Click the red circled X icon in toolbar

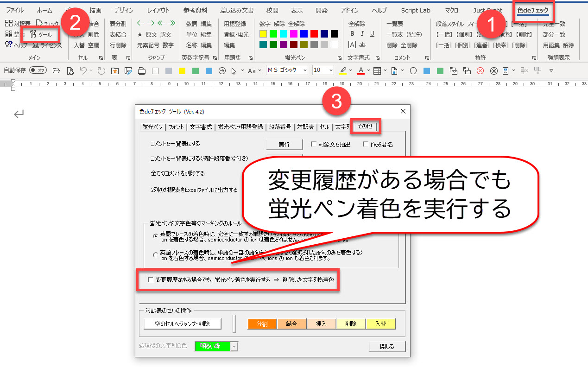point(480,70)
